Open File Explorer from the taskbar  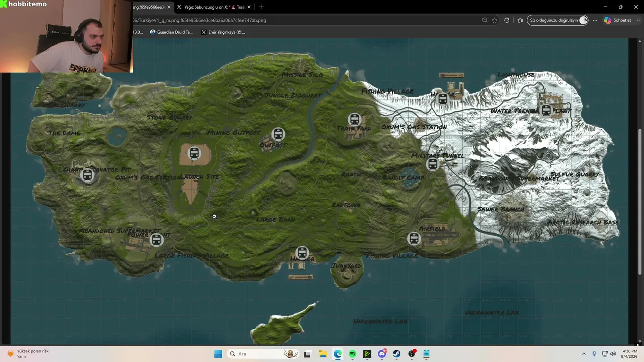pos(323,354)
